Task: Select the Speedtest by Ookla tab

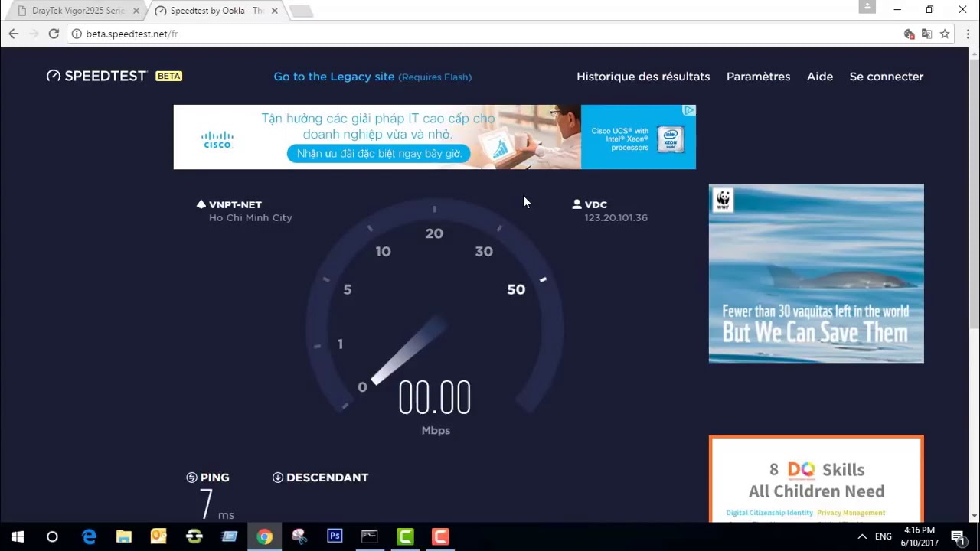Action: tap(216, 11)
